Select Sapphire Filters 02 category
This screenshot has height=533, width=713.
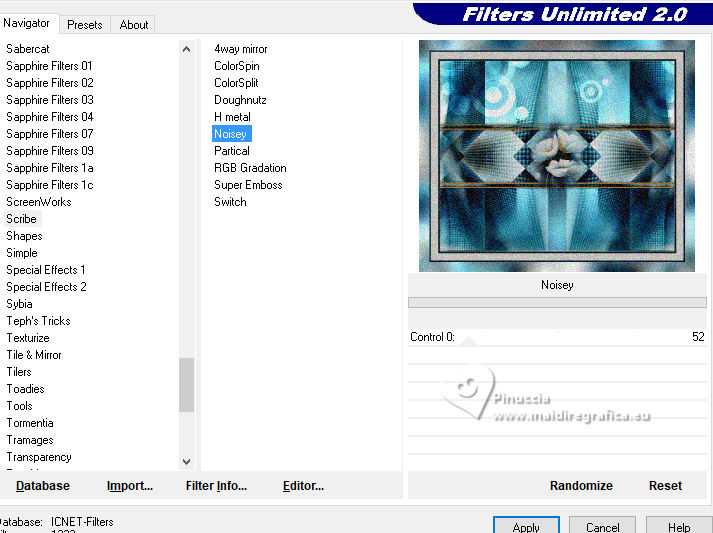pyautogui.click(x=50, y=83)
